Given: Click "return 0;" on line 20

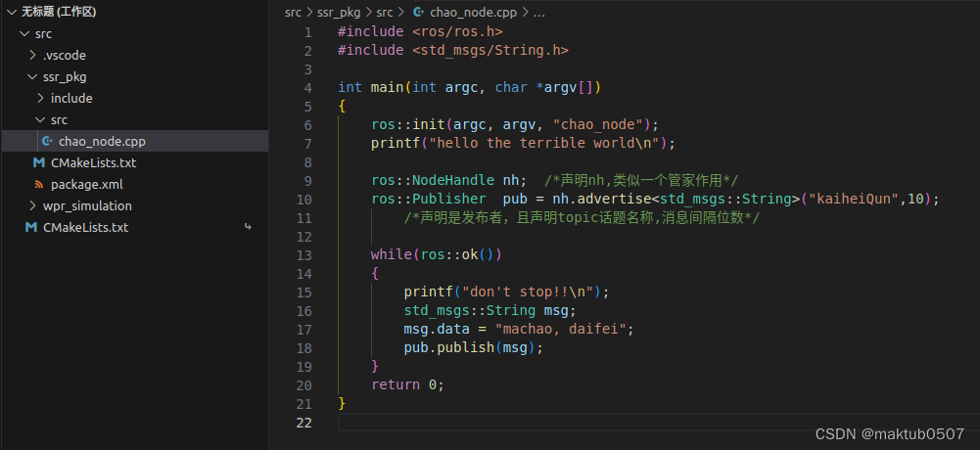Looking at the screenshot, I should (407, 385).
